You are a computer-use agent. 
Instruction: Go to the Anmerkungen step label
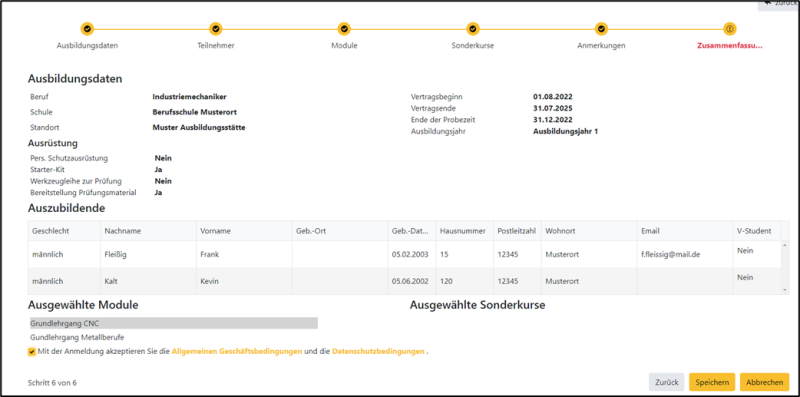[x=602, y=45]
